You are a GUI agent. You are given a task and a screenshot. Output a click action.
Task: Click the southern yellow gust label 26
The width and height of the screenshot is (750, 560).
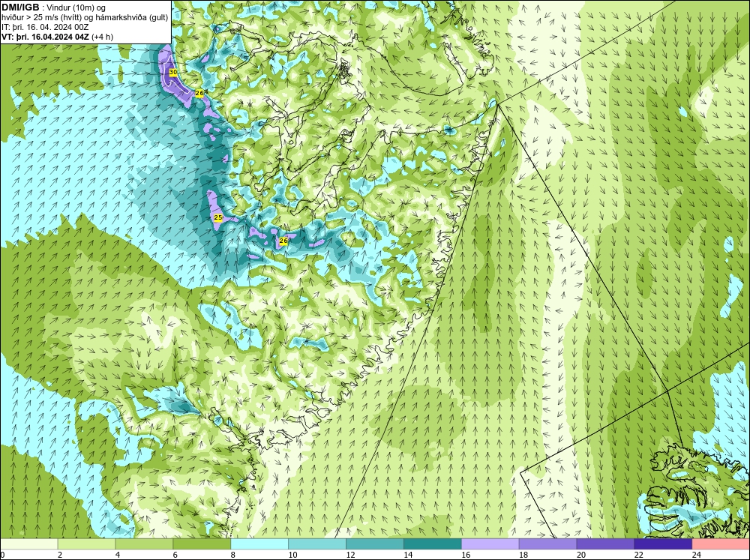(283, 241)
